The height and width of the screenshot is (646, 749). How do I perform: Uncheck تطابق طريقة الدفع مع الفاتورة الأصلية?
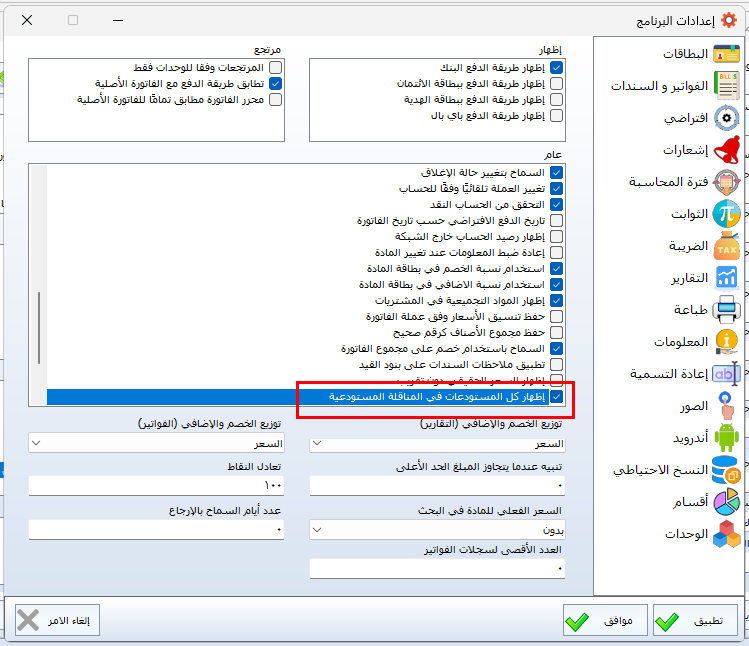point(275,84)
